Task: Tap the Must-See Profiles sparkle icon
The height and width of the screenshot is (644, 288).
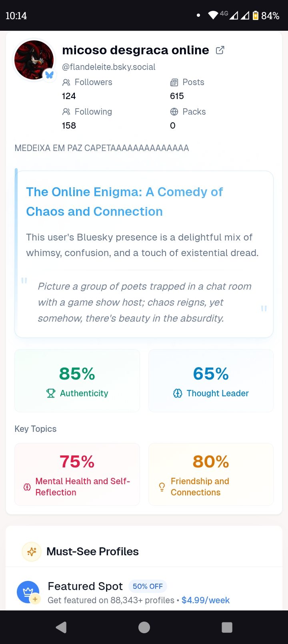Action: [32, 552]
